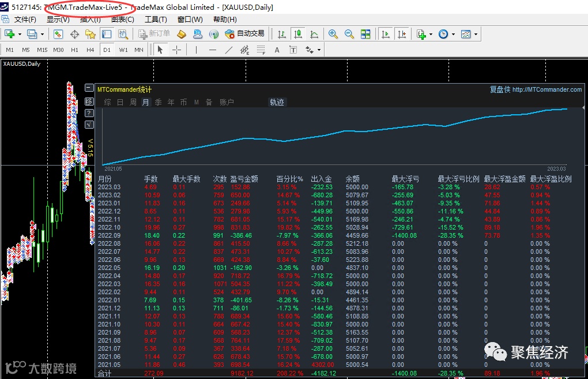Open the http://MTCommander.com link
The width and height of the screenshot is (588, 379).
(x=547, y=89)
